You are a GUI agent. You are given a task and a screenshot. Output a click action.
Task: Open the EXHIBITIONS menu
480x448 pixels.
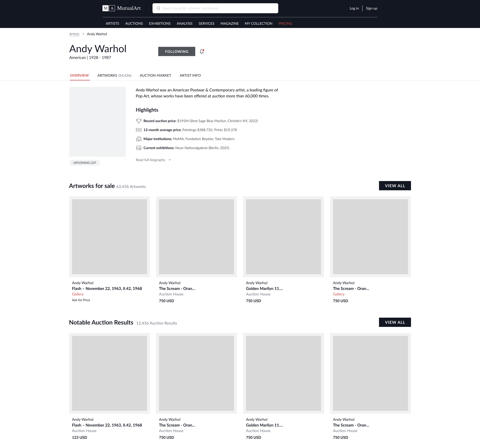point(160,23)
